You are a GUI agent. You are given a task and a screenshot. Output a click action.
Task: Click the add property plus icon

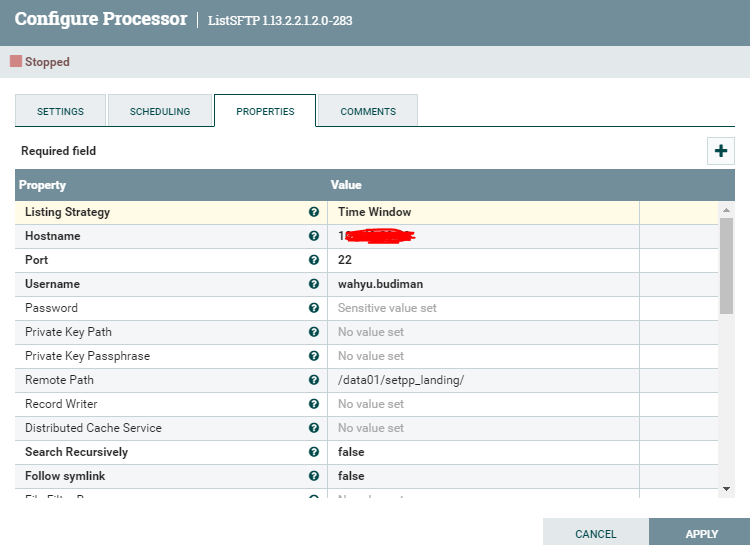[x=720, y=151]
